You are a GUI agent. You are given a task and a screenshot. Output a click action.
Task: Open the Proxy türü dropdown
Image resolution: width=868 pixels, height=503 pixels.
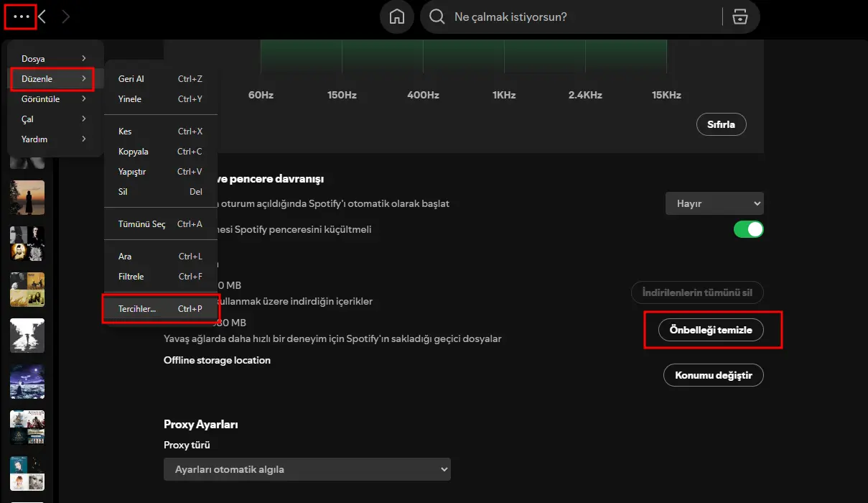click(307, 469)
